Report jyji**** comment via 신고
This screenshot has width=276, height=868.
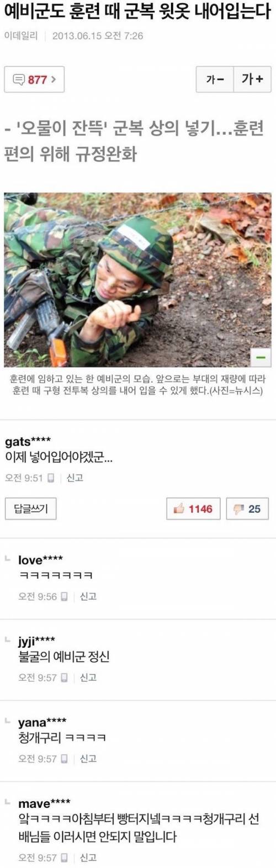click(88, 678)
